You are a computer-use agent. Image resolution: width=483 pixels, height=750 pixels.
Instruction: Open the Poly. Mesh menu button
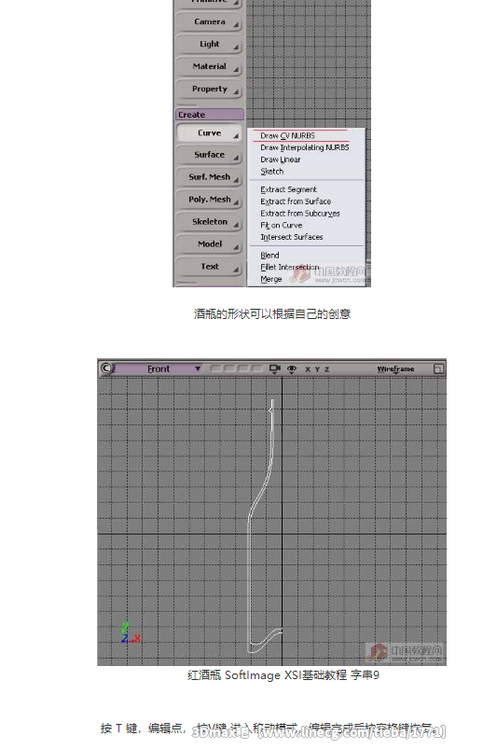[209, 199]
